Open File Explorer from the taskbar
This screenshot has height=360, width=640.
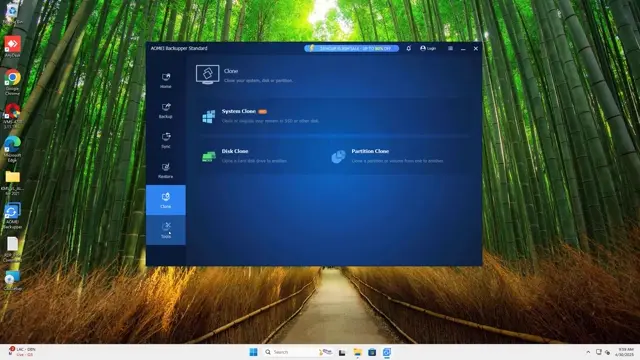pyautogui.click(x=358, y=352)
